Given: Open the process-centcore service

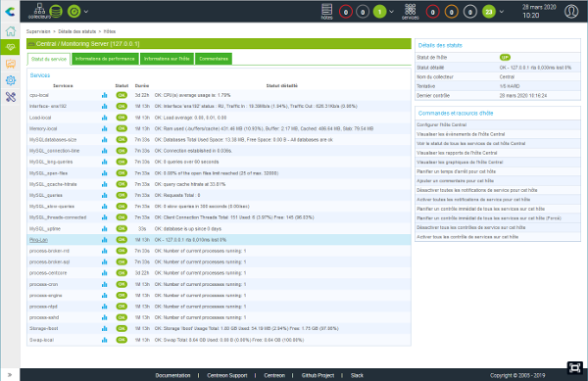Looking at the screenshot, I should (48, 273).
